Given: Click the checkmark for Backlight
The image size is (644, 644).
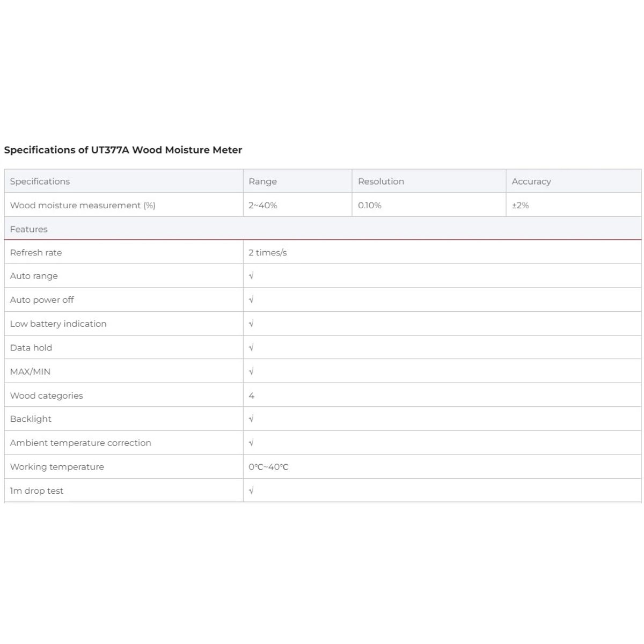Looking at the screenshot, I should click(x=251, y=419).
